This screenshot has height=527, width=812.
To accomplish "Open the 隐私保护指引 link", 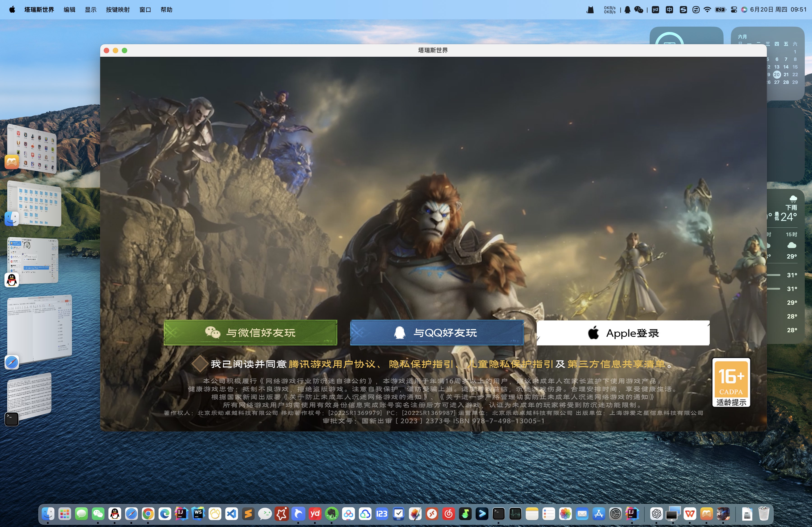I will tap(421, 364).
